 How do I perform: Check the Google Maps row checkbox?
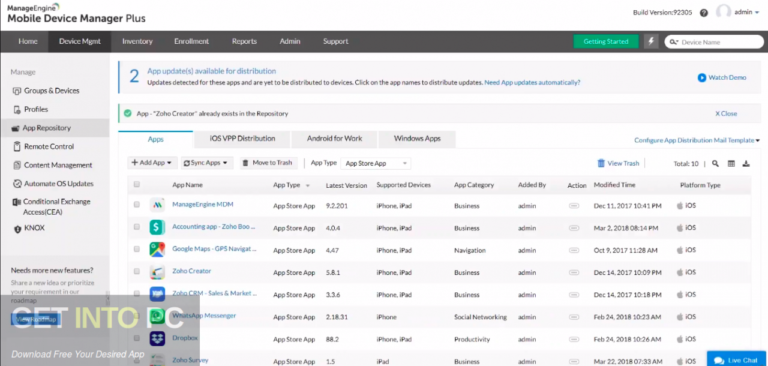pyautogui.click(x=137, y=249)
